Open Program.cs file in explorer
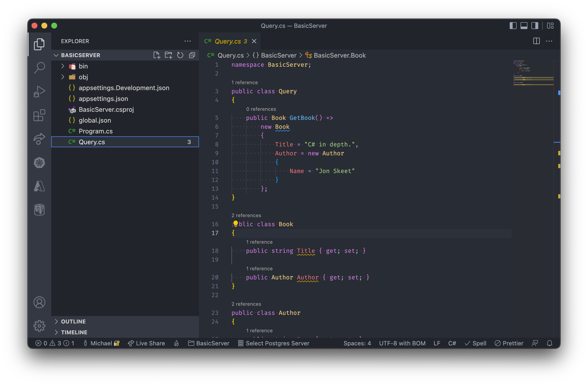The image size is (588, 385). [95, 131]
